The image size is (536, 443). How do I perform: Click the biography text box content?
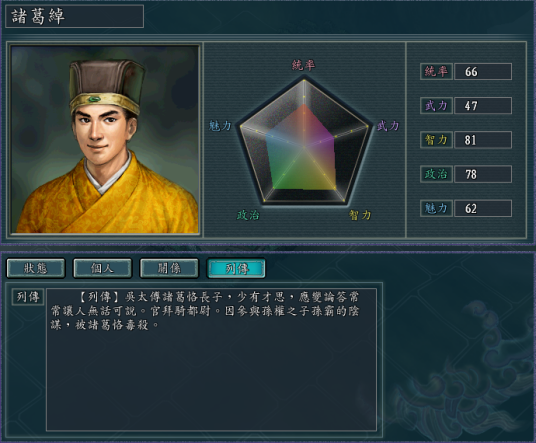(212, 359)
